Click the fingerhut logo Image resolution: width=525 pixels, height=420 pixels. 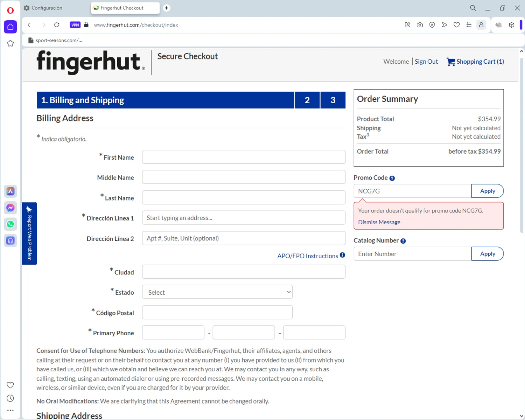click(91, 62)
